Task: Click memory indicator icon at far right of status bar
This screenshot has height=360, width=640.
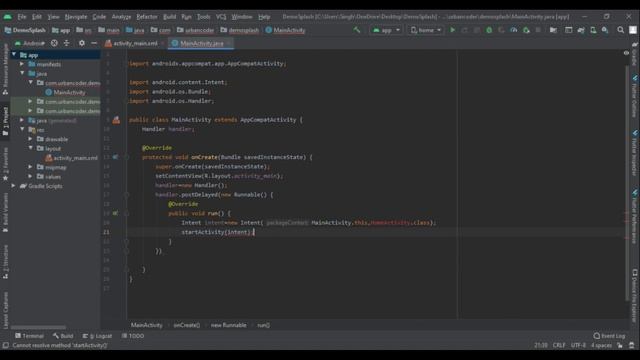Action: (631, 345)
